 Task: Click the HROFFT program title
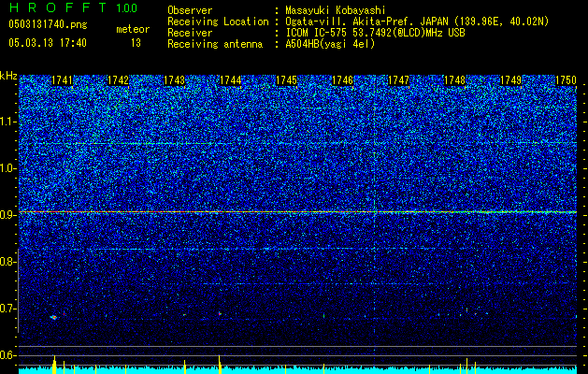[59, 7]
